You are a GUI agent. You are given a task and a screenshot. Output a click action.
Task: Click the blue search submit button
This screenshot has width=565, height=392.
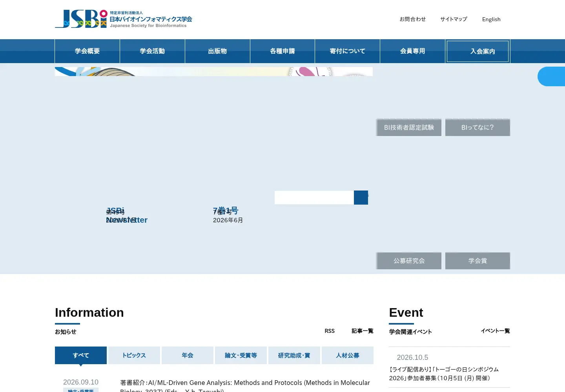[x=361, y=198]
